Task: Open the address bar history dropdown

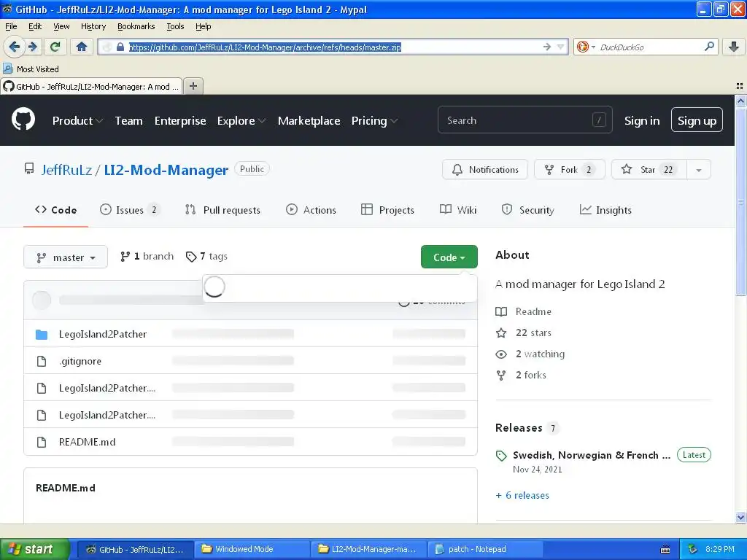Action: coord(561,47)
